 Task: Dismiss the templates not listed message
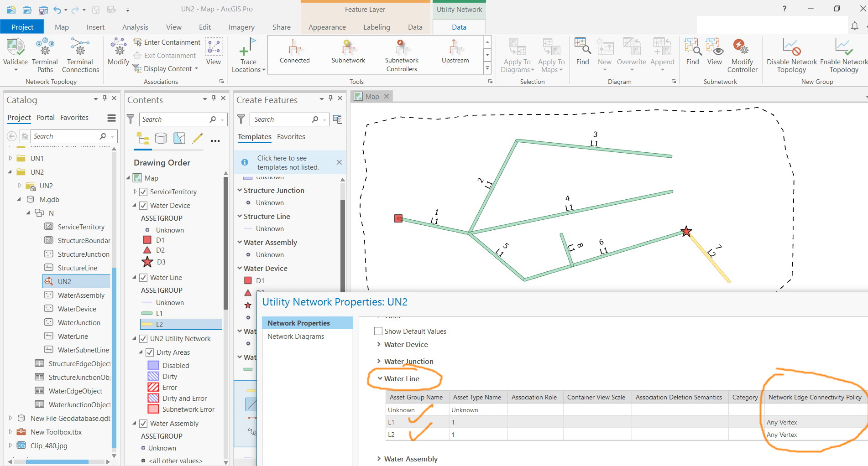339,162
